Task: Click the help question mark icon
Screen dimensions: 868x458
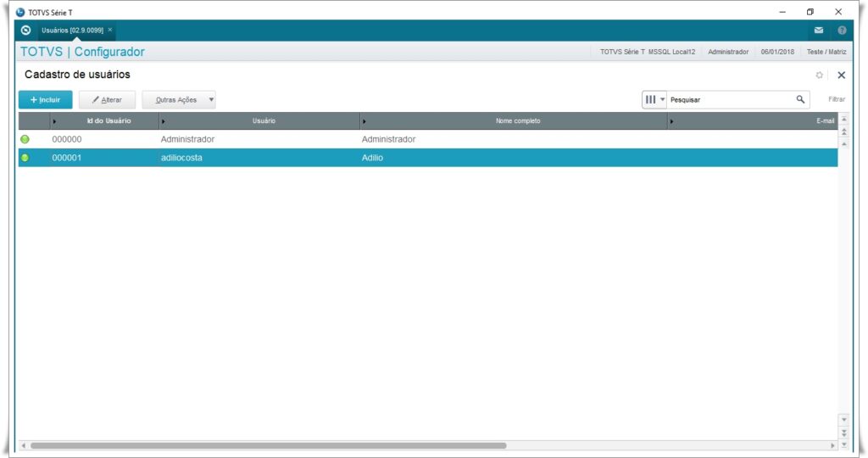Action: click(x=842, y=31)
